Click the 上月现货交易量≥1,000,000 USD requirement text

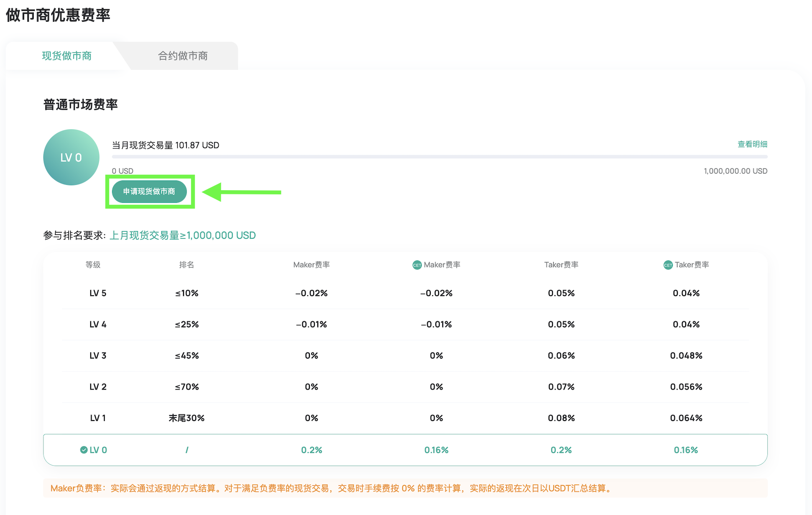pos(182,235)
